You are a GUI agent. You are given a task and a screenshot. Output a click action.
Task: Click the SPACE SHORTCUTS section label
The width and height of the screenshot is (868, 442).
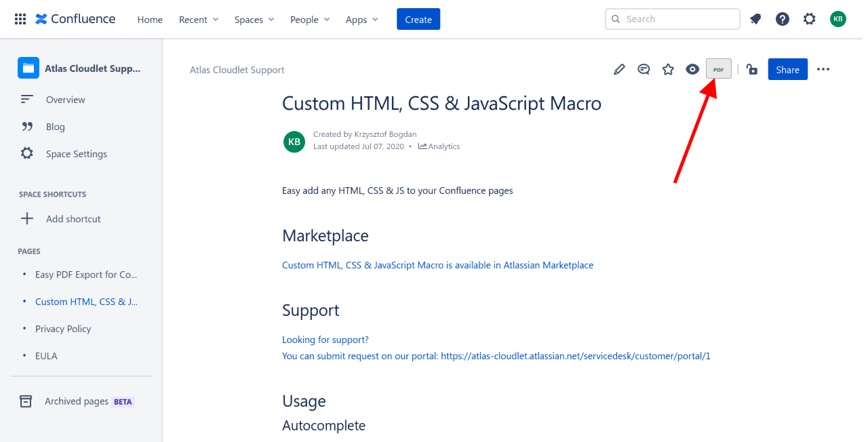point(52,195)
